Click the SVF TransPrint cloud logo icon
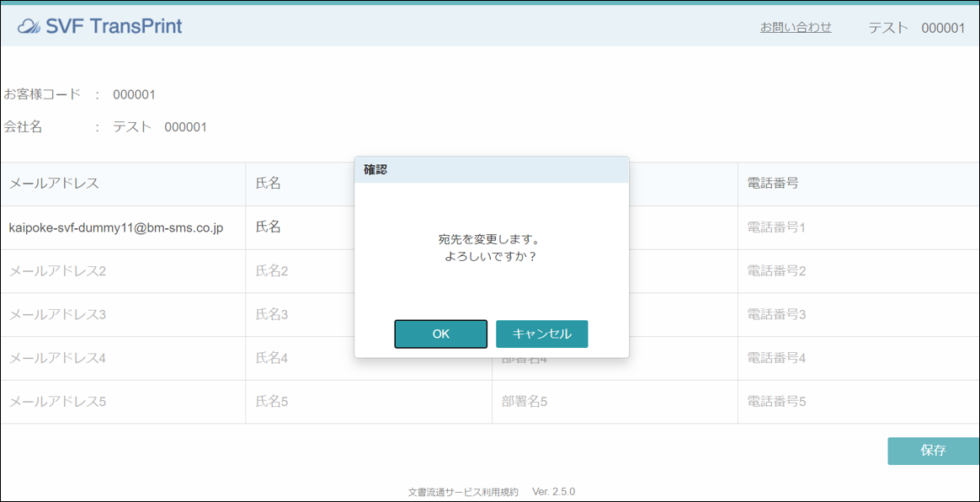The height and width of the screenshot is (502, 980). pos(29,27)
